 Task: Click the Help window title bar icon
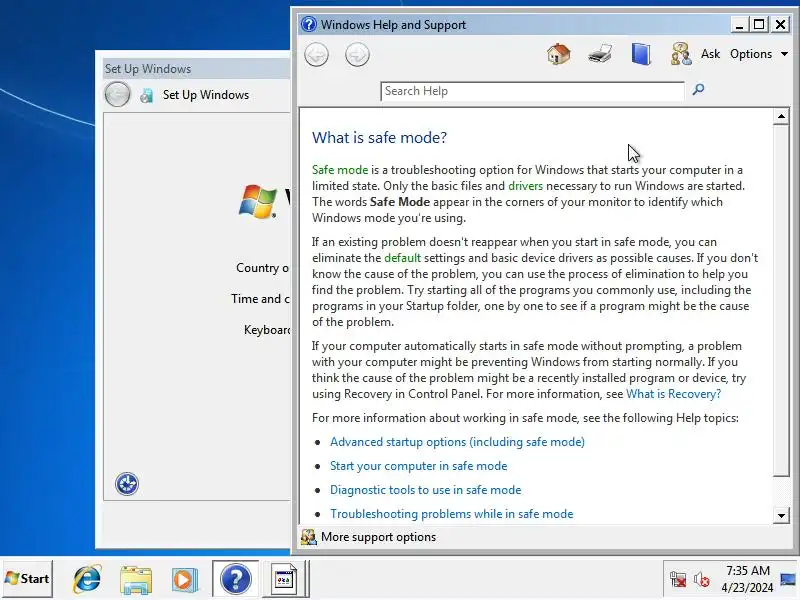(309, 24)
